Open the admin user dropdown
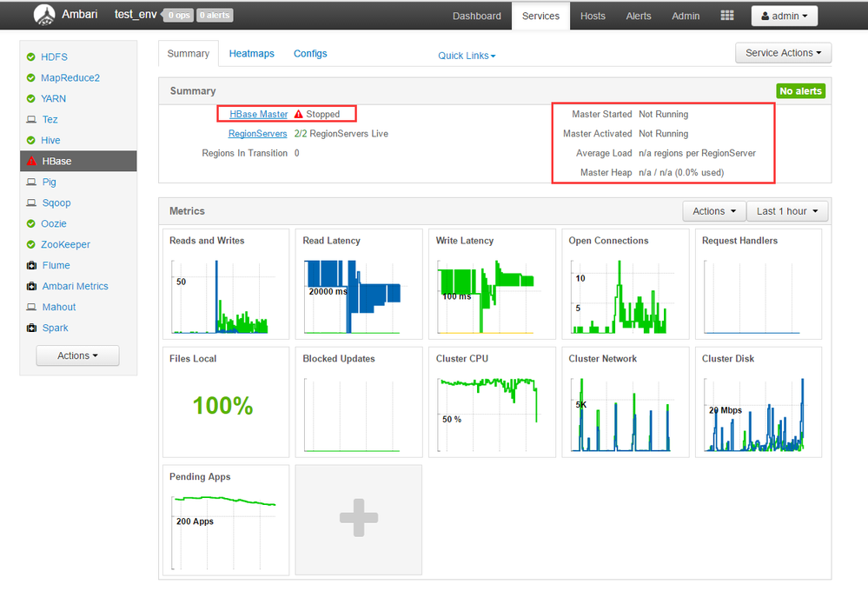The image size is (868, 591). click(785, 16)
